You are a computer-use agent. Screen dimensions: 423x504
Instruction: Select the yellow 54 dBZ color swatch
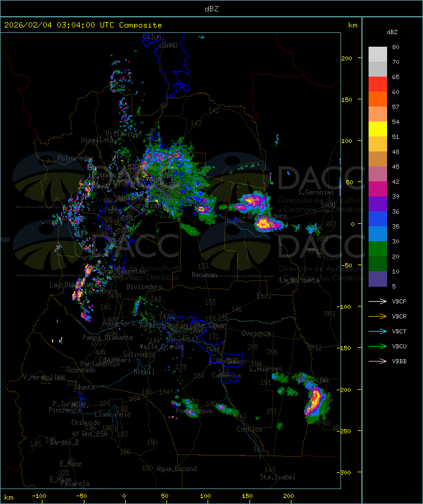[x=378, y=129]
